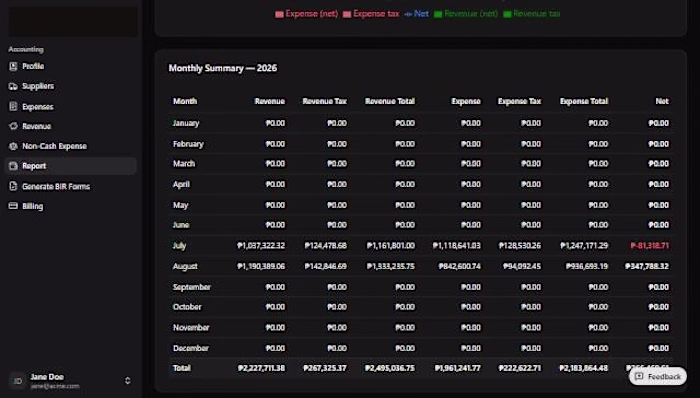Click the Revenue Total column header
Image resolution: width=700 pixels, height=398 pixels.
[390, 101]
